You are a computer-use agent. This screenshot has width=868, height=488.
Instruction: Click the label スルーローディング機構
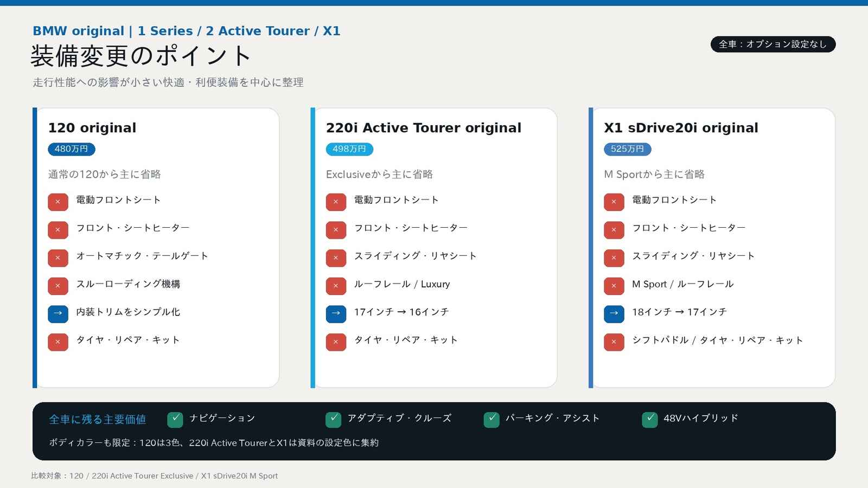128,284
